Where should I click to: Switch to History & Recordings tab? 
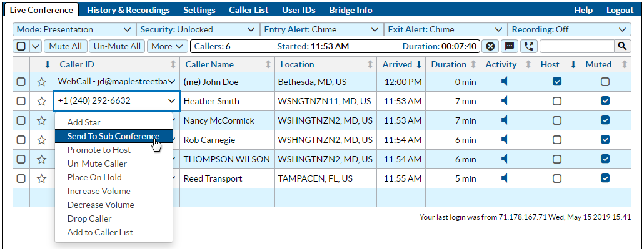pos(128,10)
